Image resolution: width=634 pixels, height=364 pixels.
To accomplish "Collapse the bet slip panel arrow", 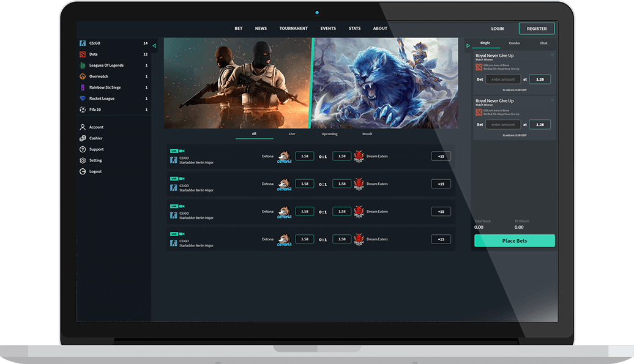I will [468, 46].
